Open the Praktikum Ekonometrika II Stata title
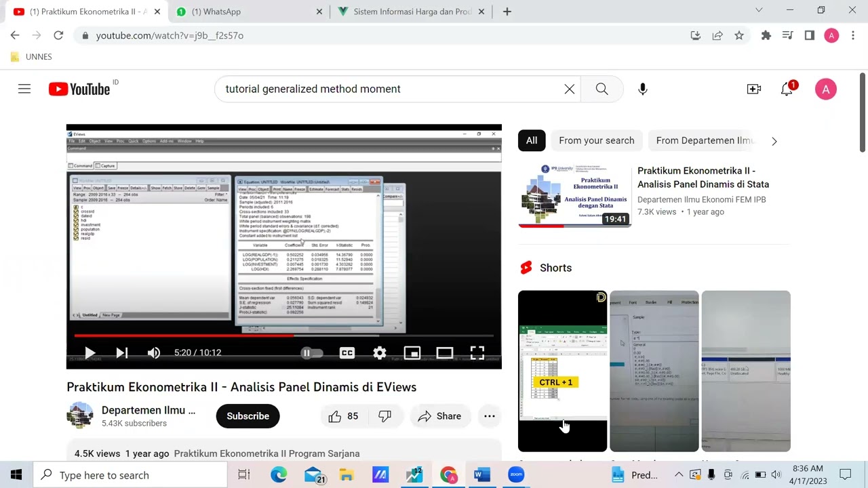Viewport: 868px width, 488px height. click(x=703, y=178)
